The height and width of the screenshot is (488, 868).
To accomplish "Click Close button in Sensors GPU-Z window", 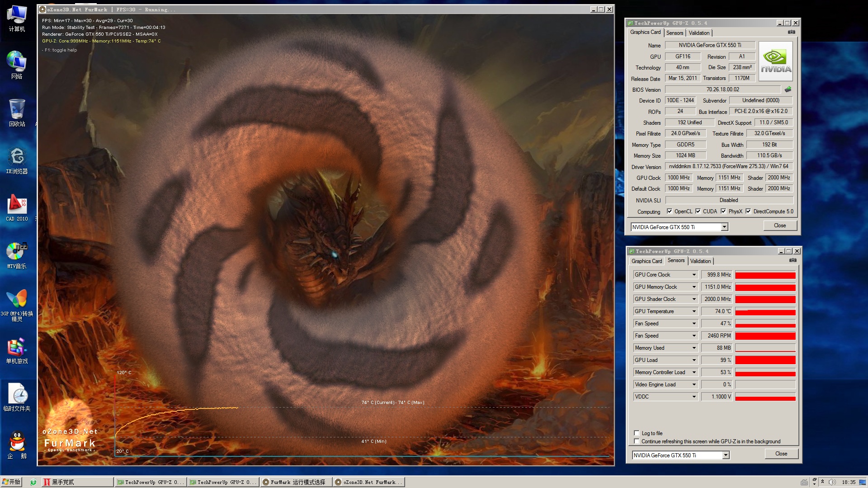I will 781,454.
